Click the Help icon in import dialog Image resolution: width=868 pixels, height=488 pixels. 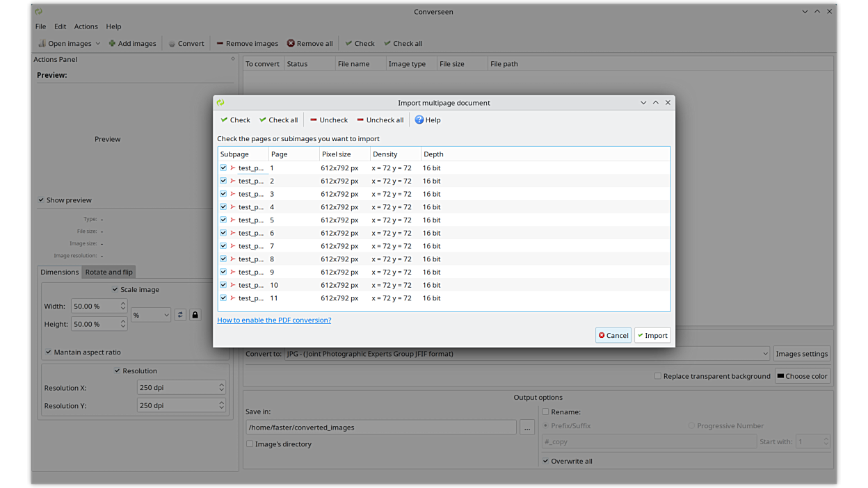419,120
